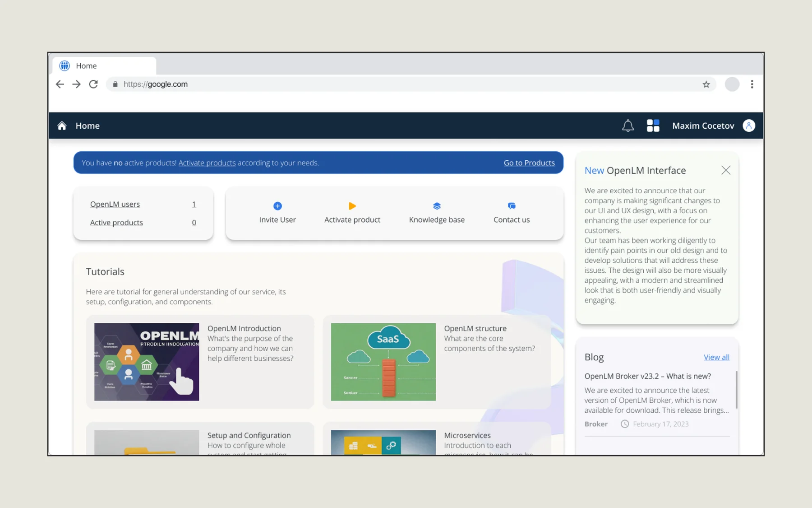The height and width of the screenshot is (508, 812).
Task: Click the user avatar icon
Action: click(749, 126)
